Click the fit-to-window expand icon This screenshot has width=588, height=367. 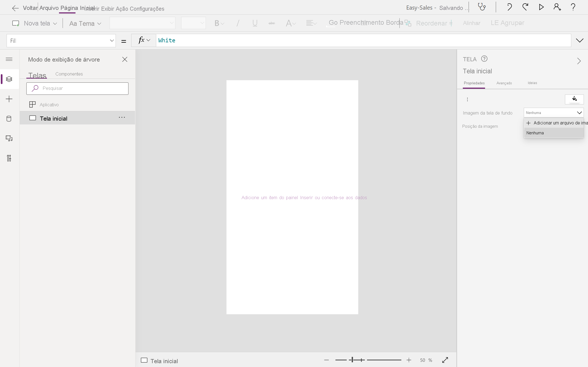click(445, 360)
